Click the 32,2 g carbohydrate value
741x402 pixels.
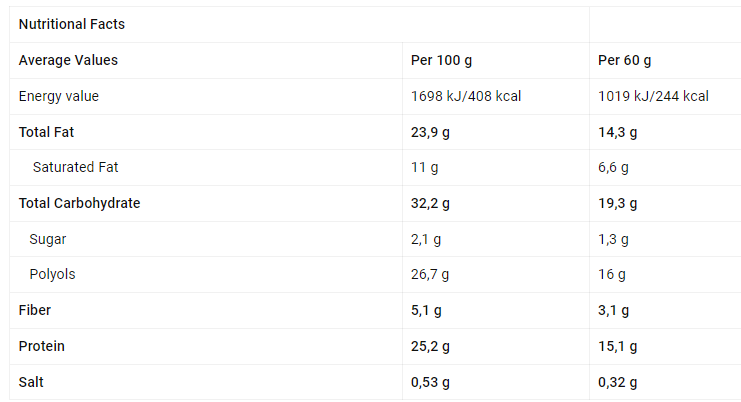(431, 204)
